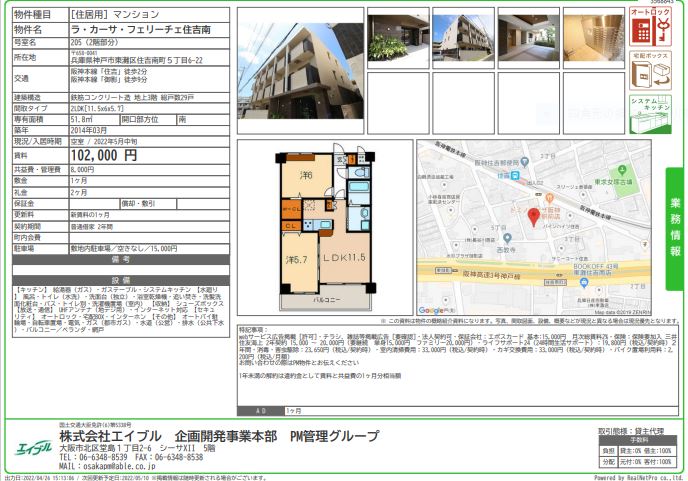The image size is (688, 481).
Task: Click the 手数料 table header
Action: point(639,440)
